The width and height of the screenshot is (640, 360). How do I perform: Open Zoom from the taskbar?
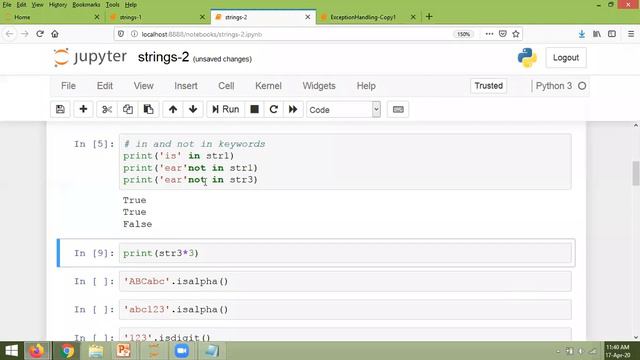pos(182,351)
